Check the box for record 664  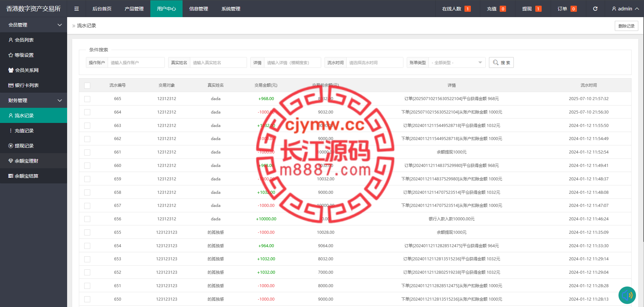pyautogui.click(x=87, y=112)
